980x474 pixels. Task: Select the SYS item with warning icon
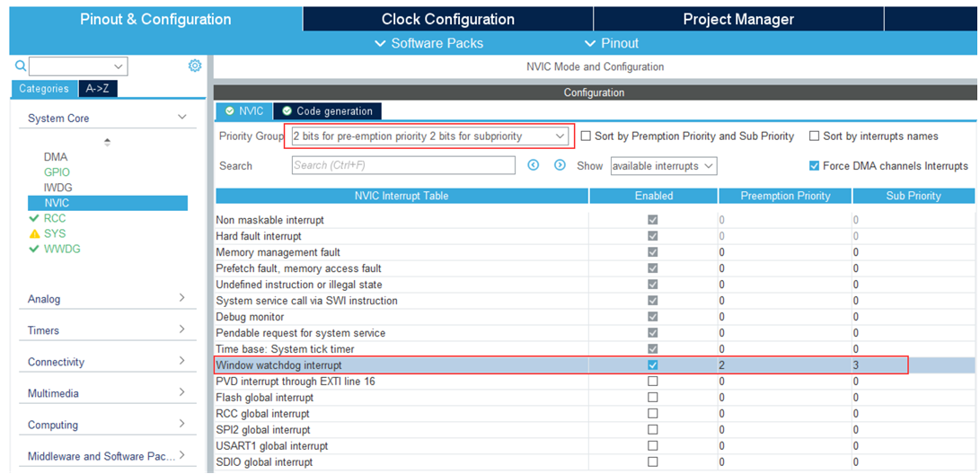coord(54,233)
